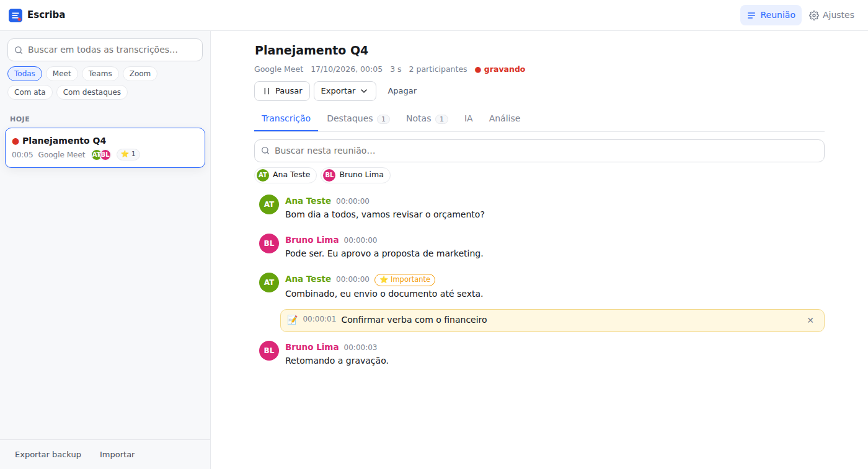Image resolution: width=868 pixels, height=469 pixels.
Task: Click AT avatar beside orçamento message
Action: [x=269, y=204]
